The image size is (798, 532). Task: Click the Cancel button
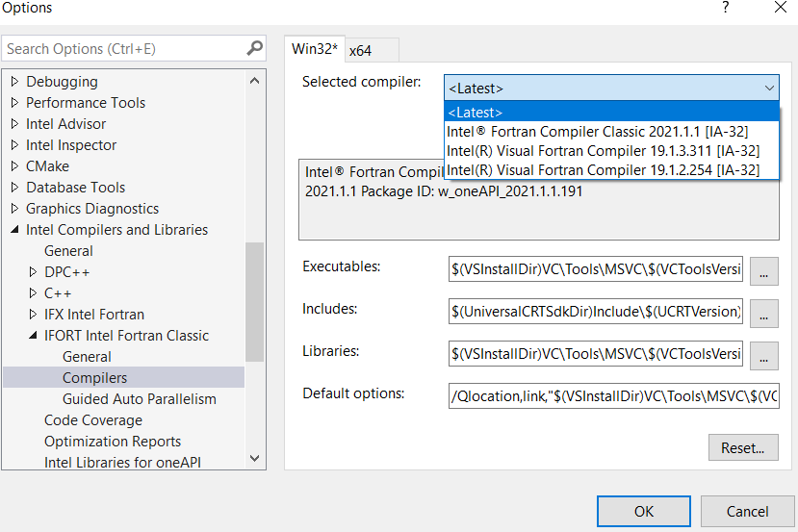tap(747, 511)
